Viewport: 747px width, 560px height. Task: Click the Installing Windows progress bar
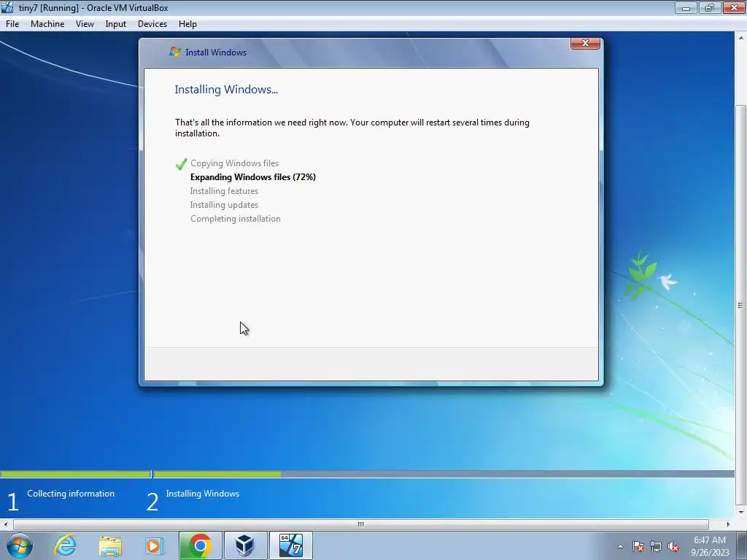tap(444, 474)
